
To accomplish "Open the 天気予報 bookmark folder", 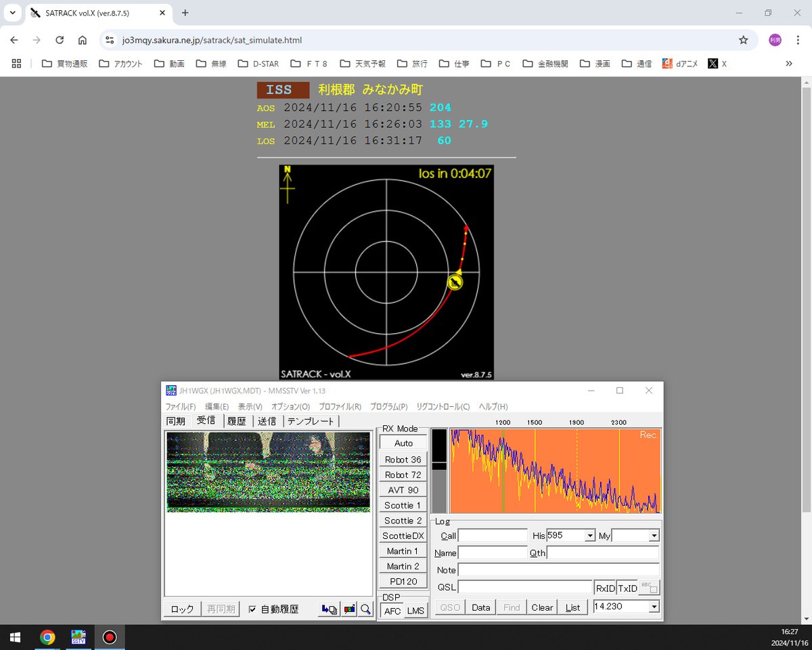I will click(x=364, y=64).
